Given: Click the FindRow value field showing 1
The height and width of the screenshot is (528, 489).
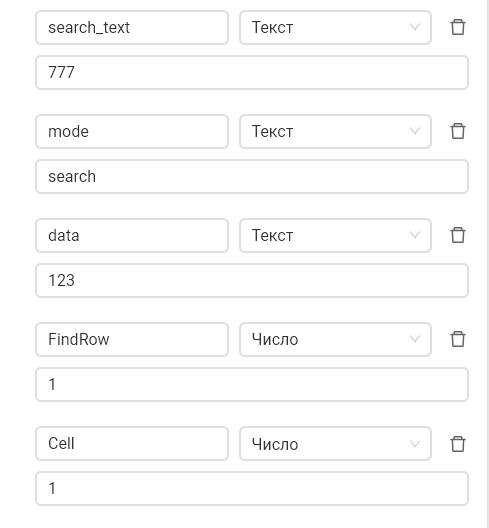Looking at the screenshot, I should (x=252, y=385).
